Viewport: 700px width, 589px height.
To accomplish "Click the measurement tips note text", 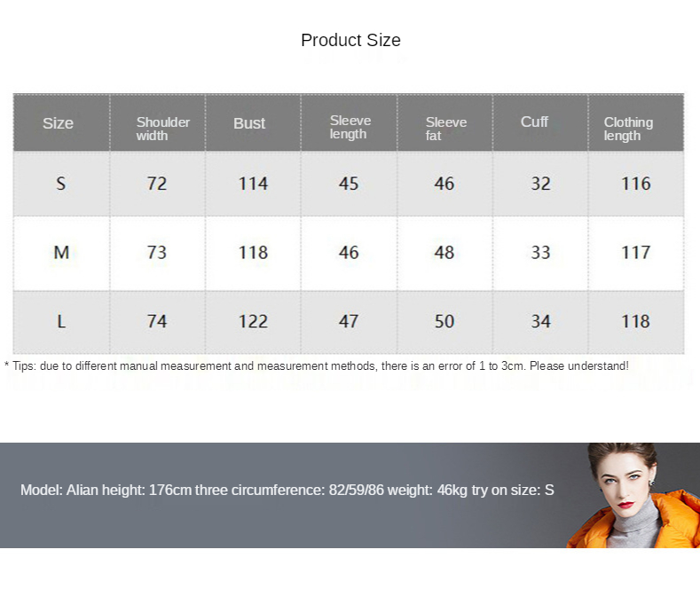I will click(x=317, y=365).
